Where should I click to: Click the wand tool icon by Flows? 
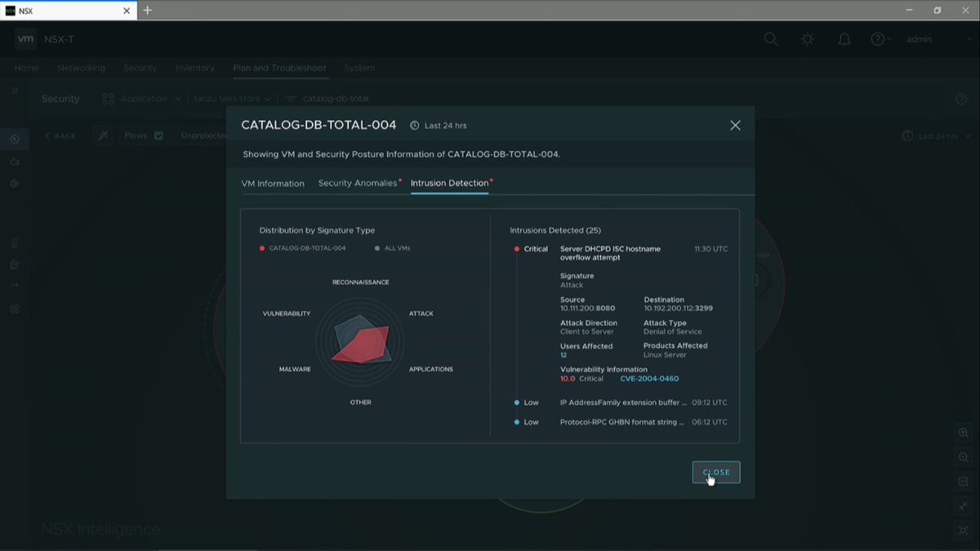coord(103,136)
